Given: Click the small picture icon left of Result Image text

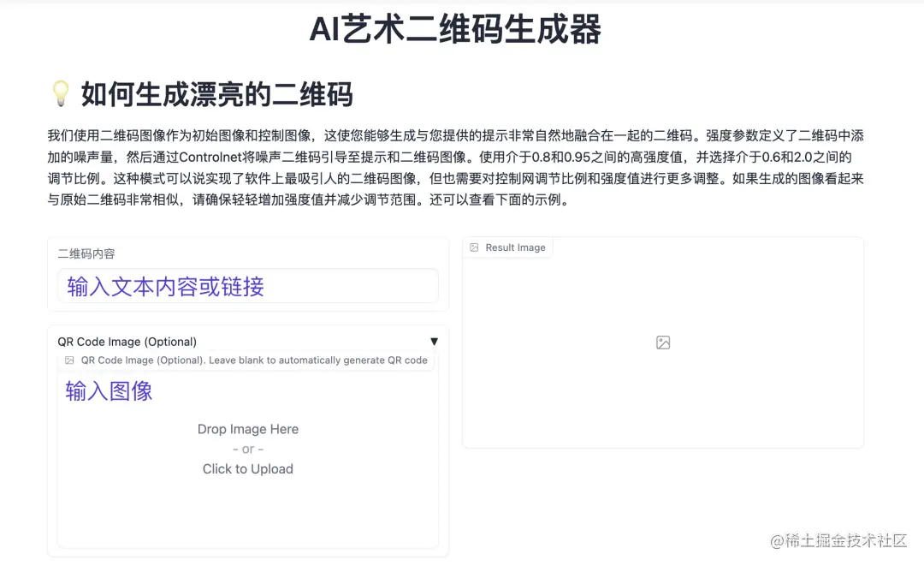Looking at the screenshot, I should [474, 247].
